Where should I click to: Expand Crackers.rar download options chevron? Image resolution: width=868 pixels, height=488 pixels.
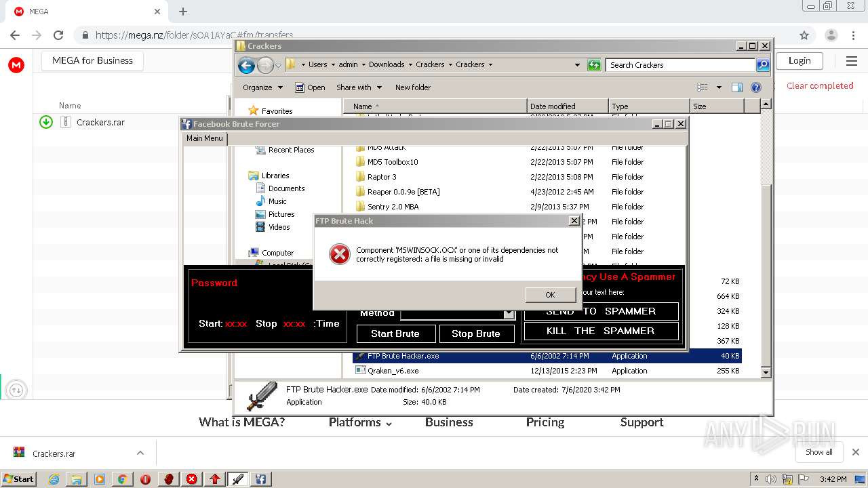tap(140, 453)
